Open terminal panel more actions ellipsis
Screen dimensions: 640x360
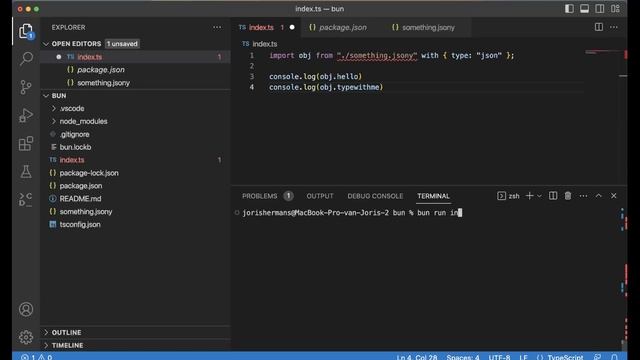(x=583, y=196)
